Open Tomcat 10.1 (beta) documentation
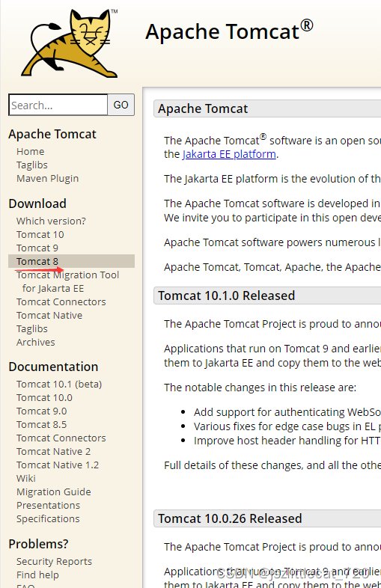Image resolution: width=381 pixels, height=588 pixels. (59, 385)
